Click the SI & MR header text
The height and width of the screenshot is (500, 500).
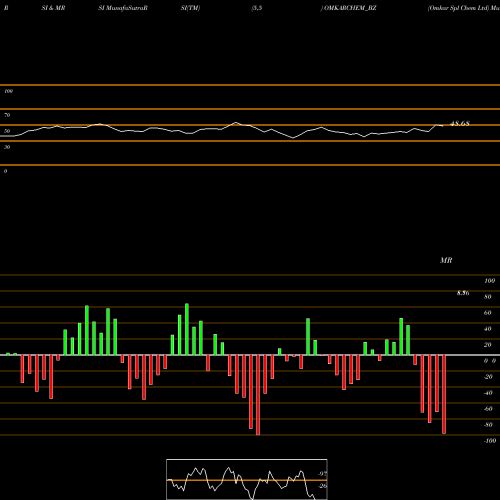tap(53, 8)
